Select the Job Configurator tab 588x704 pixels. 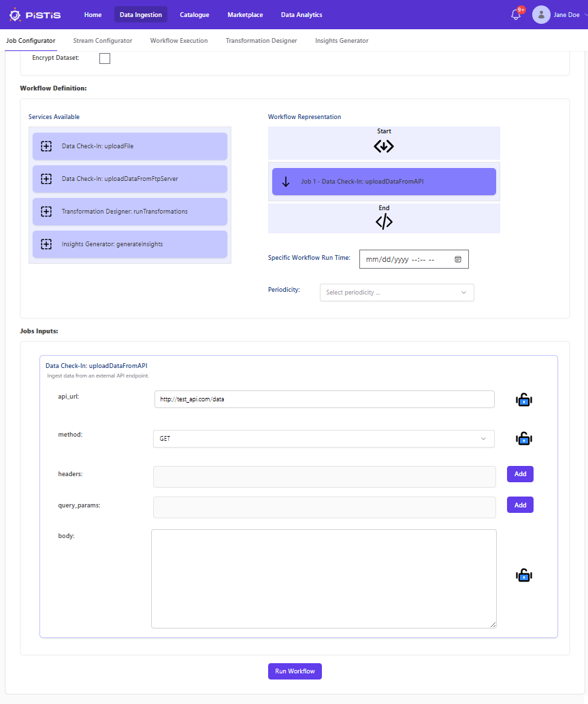coord(31,40)
